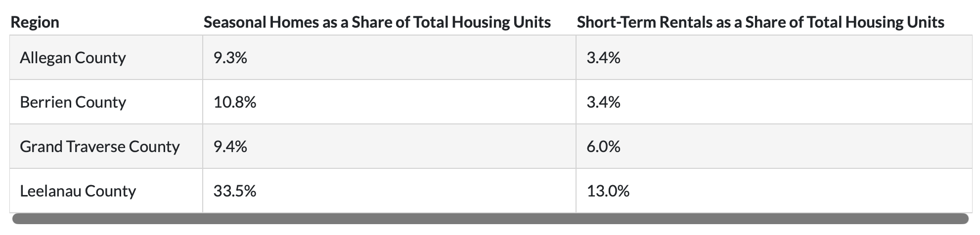Screen dimensions: 980x235
Task: Click the Region column header
Action: click(x=35, y=22)
